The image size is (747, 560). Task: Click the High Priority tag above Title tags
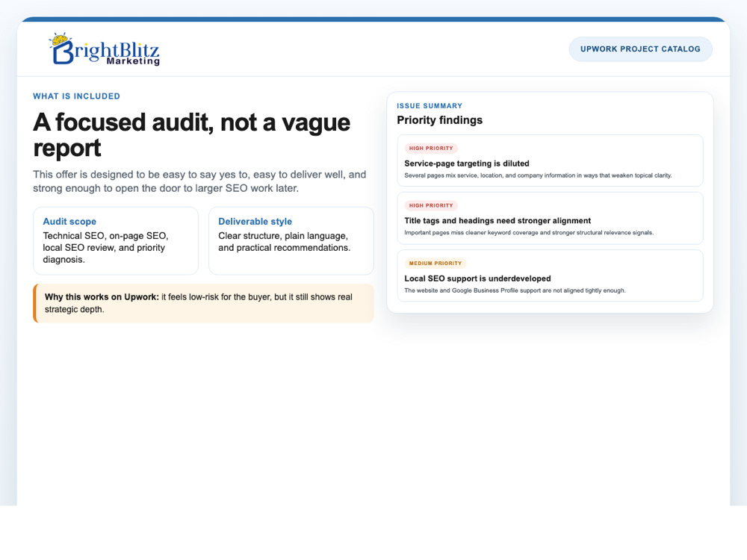coord(431,205)
